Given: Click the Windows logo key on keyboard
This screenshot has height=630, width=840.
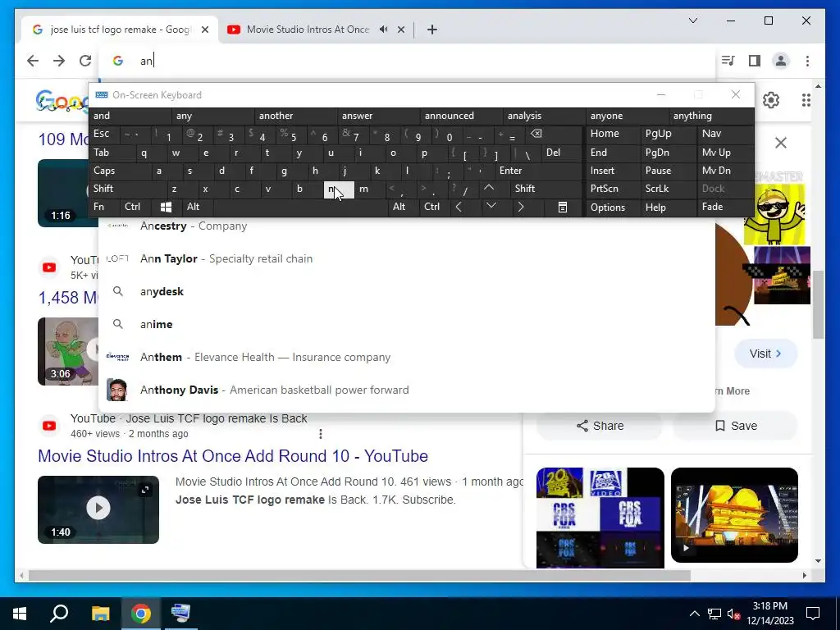Looking at the screenshot, I should pos(166,207).
